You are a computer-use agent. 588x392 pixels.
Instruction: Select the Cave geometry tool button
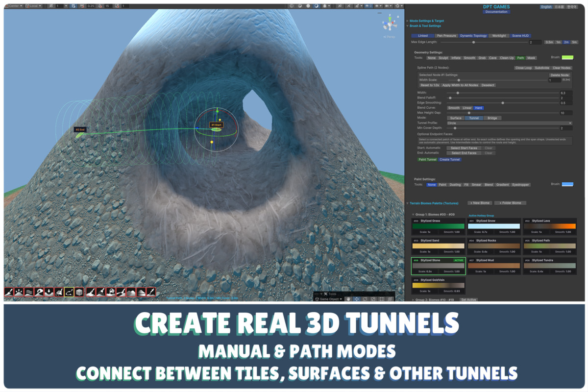click(x=493, y=58)
